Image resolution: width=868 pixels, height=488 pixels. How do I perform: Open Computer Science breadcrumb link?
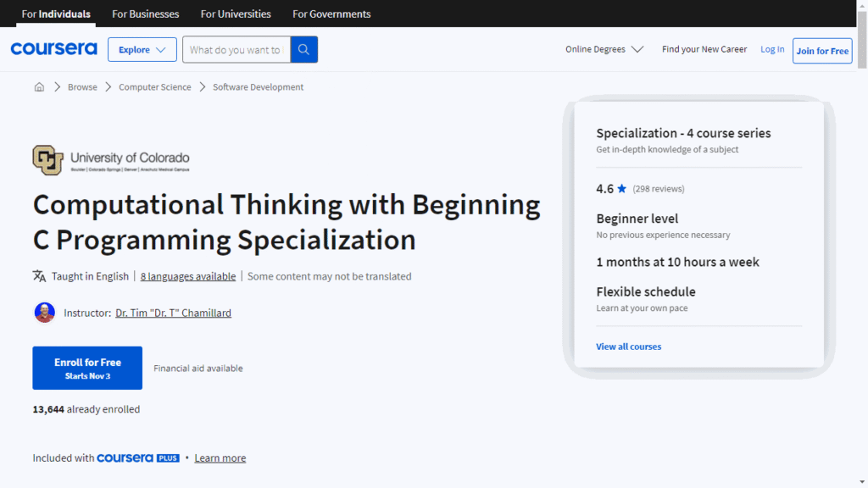155,87
